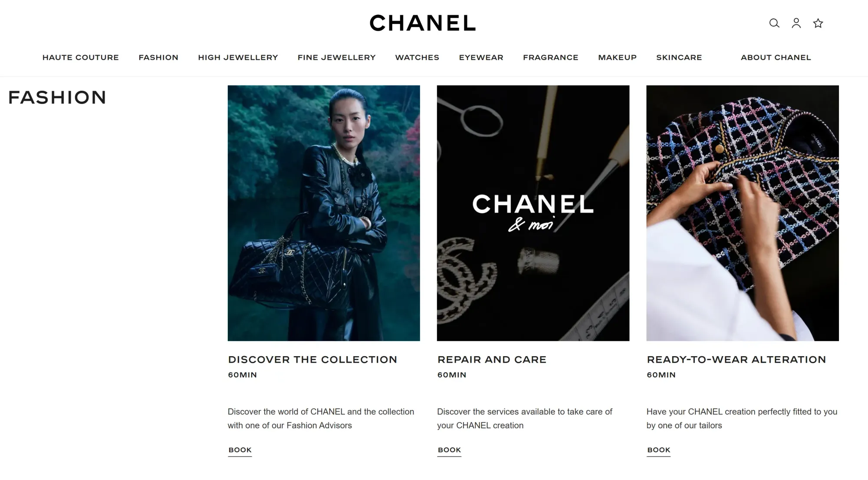Open the Haute Couture menu
The width and height of the screenshot is (868, 480).
[x=81, y=57]
